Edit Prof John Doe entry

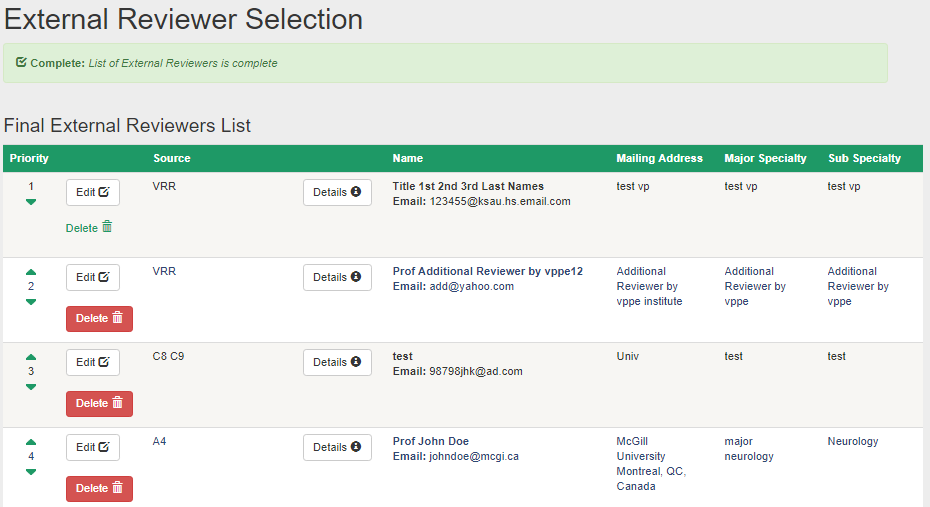[x=93, y=447]
